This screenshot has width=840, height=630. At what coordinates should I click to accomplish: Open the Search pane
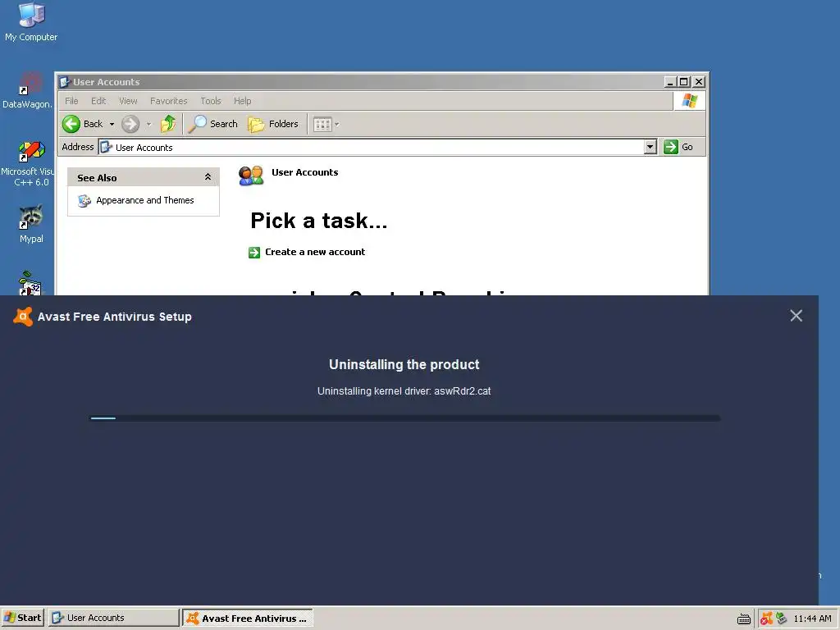click(212, 124)
